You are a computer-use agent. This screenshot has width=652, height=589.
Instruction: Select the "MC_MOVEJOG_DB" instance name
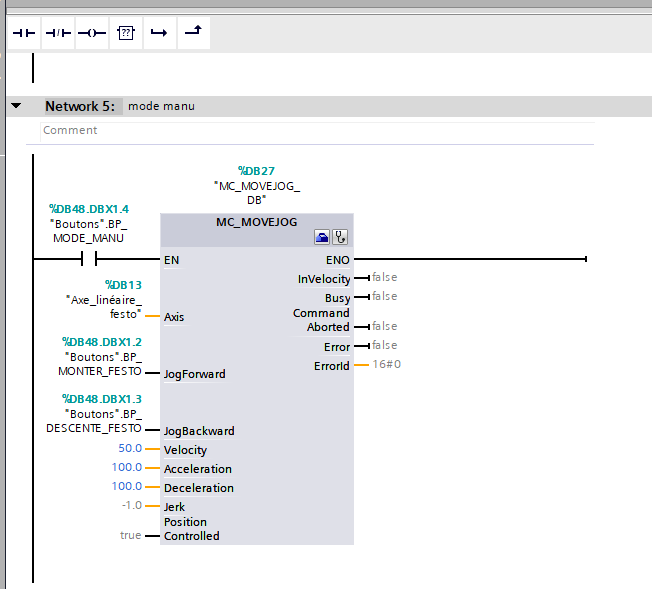[x=257, y=193]
